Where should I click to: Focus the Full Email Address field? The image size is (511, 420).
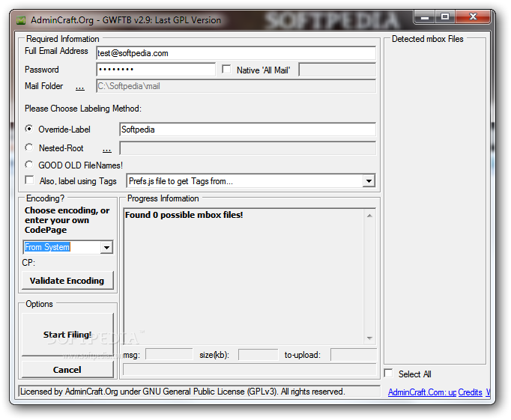pyautogui.click(x=236, y=53)
